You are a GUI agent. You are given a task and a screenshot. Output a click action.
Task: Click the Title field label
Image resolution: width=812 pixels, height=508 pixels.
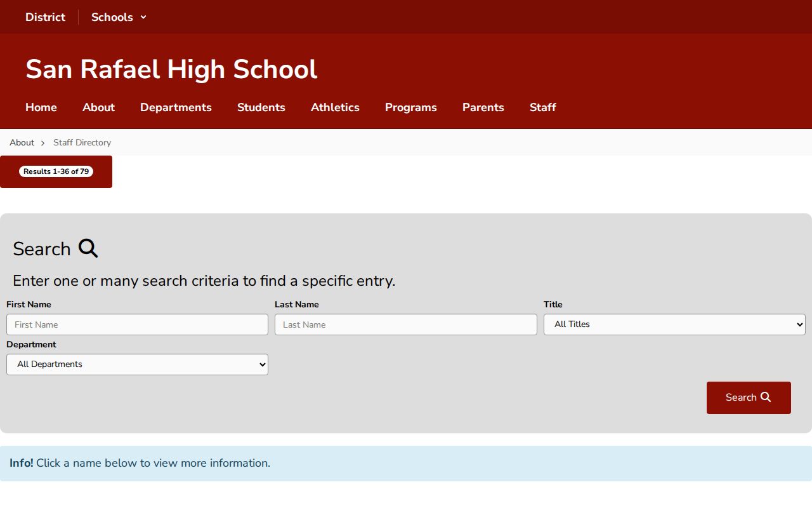tap(553, 304)
